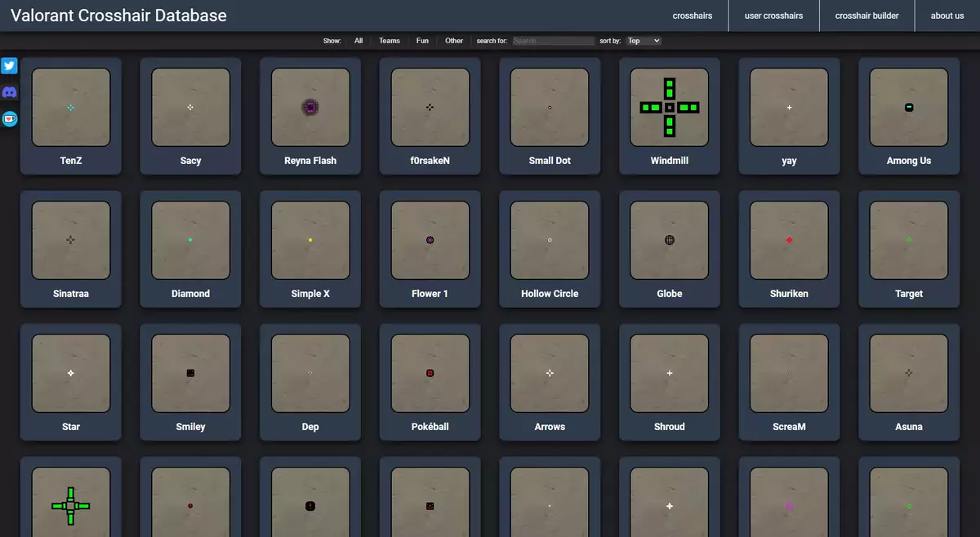Select the Smiley crosshair card
The height and width of the screenshot is (537, 980).
point(190,382)
